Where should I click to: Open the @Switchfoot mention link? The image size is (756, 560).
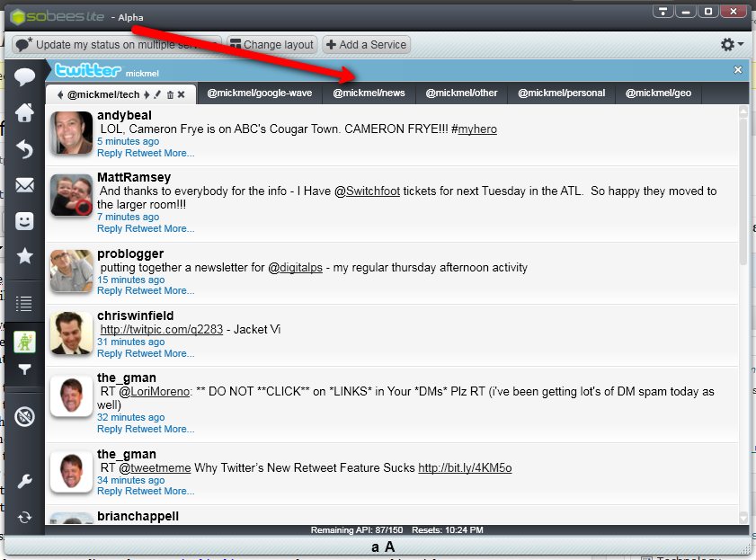[367, 191]
